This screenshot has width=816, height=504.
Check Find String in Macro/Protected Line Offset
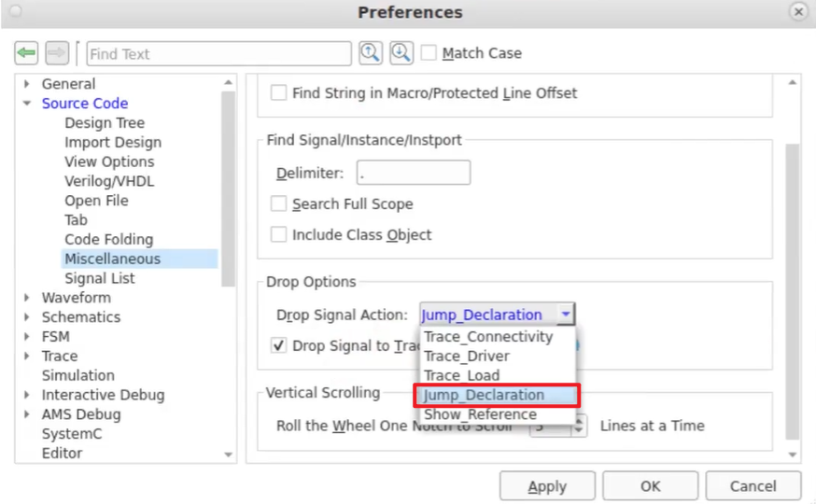pyautogui.click(x=278, y=93)
